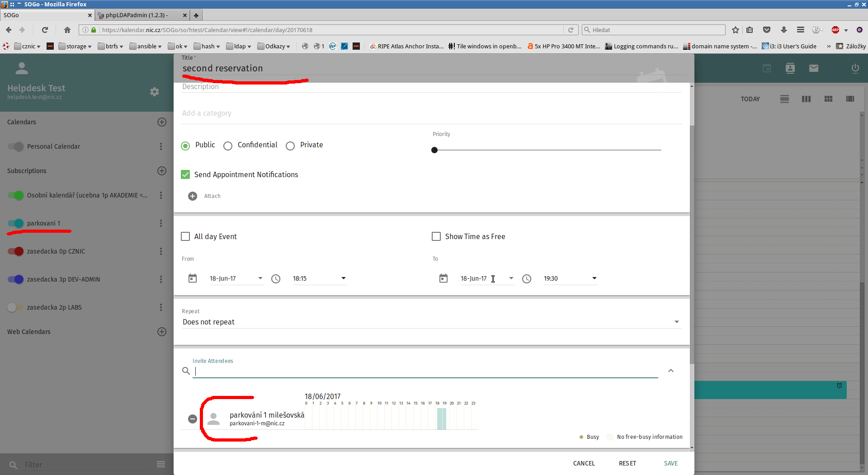This screenshot has width=868, height=475.
Task: Select the Confidential radio option
Action: pyautogui.click(x=228, y=146)
